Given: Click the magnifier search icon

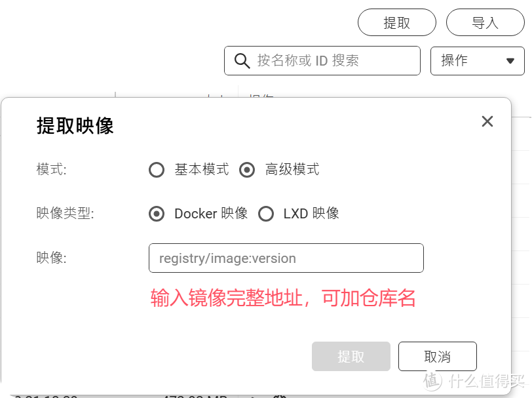Looking at the screenshot, I should [242, 60].
